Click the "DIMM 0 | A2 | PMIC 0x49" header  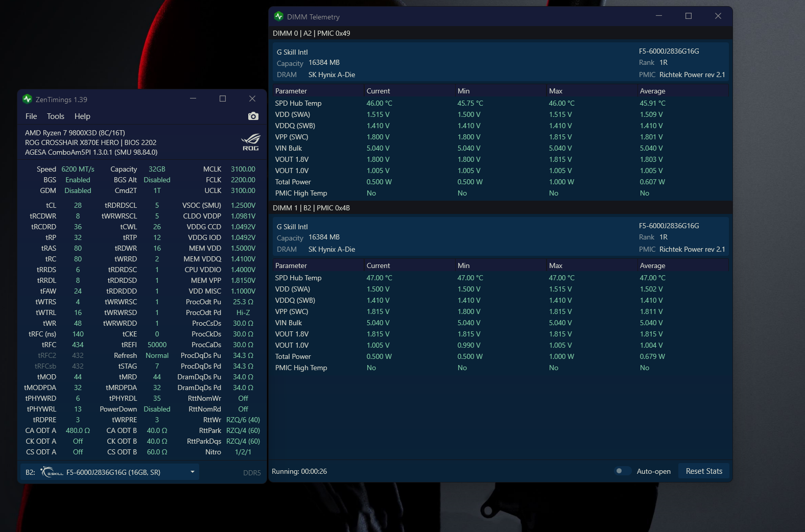pos(312,33)
